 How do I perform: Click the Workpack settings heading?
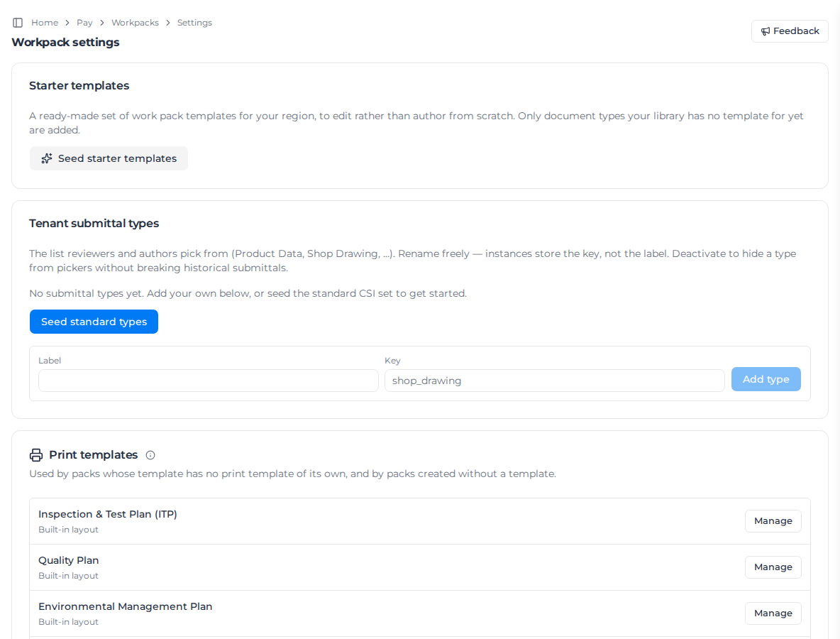[x=65, y=43]
